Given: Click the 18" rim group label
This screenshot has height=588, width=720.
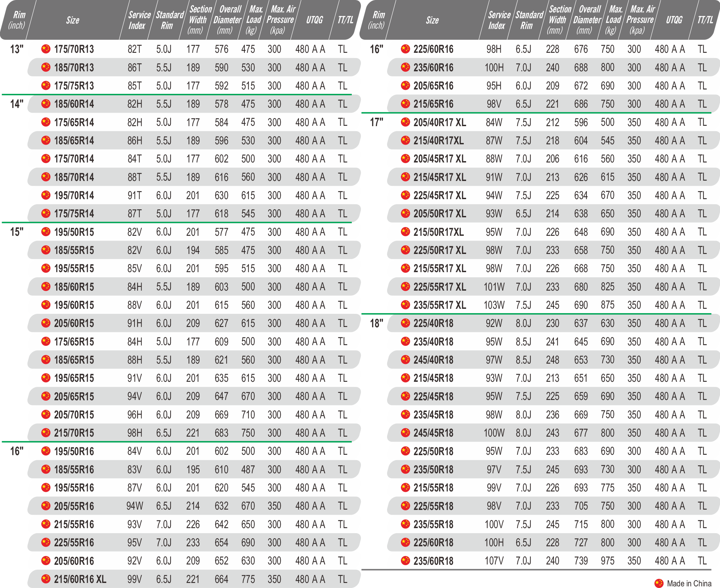Looking at the screenshot, I should pos(376,324).
